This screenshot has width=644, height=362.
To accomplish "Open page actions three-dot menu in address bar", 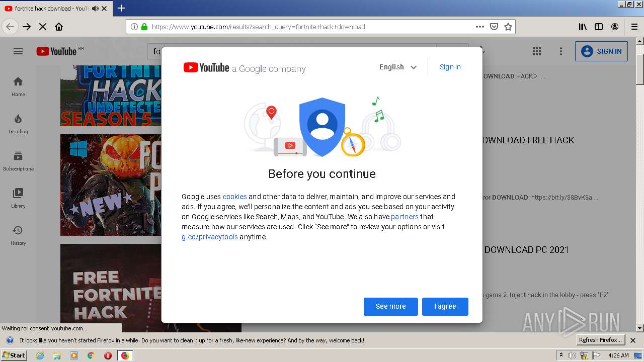I will point(480,27).
